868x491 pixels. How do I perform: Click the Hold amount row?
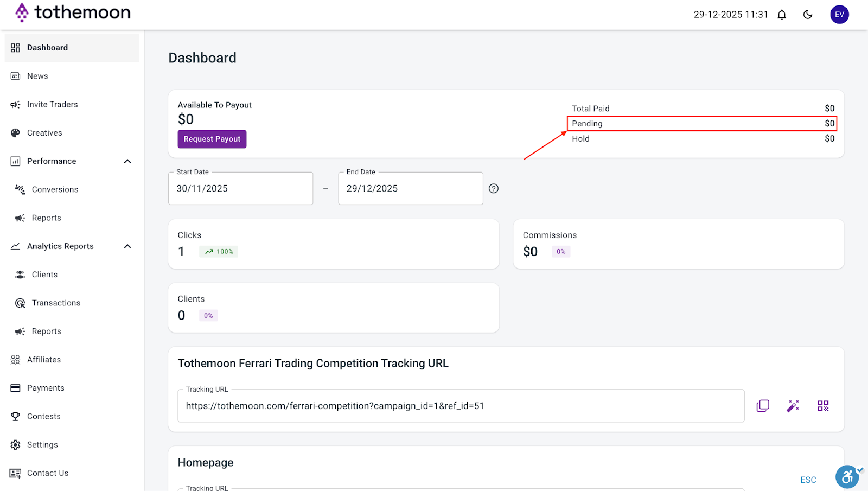[x=703, y=138]
